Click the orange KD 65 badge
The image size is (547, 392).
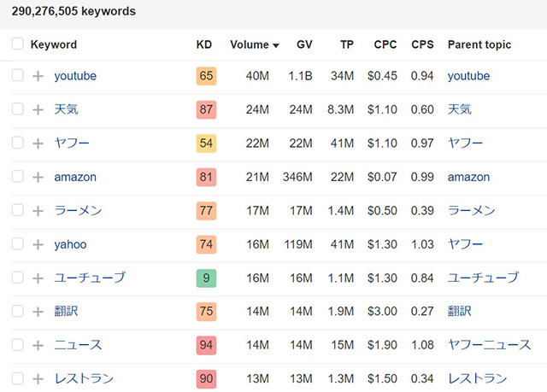click(x=206, y=76)
